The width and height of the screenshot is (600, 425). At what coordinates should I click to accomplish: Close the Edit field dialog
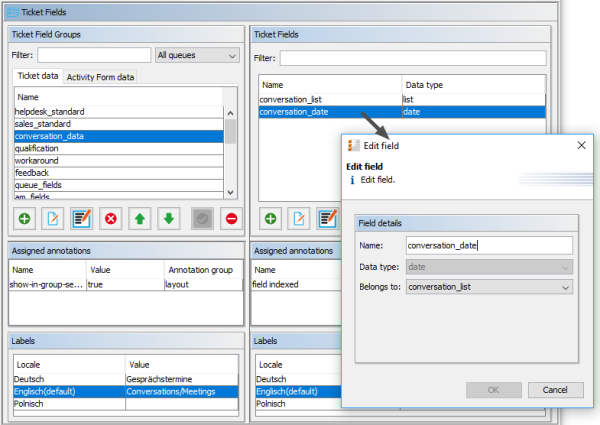coord(582,146)
